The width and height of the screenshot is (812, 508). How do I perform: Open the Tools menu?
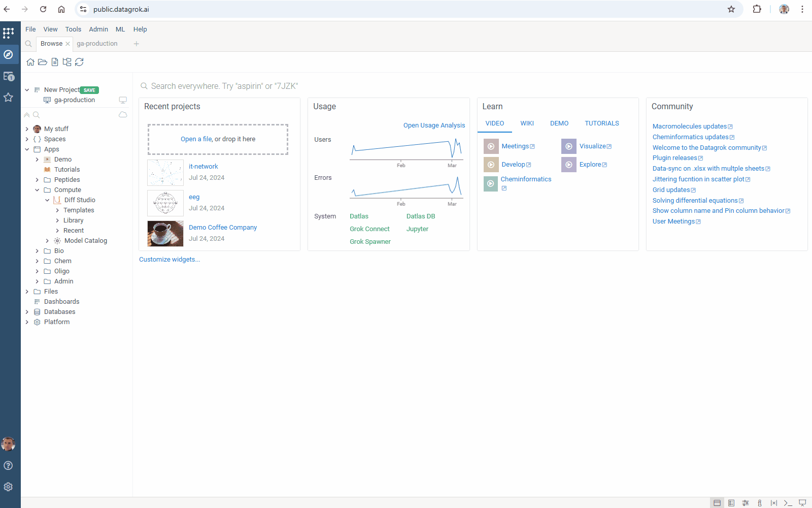tap(73, 29)
